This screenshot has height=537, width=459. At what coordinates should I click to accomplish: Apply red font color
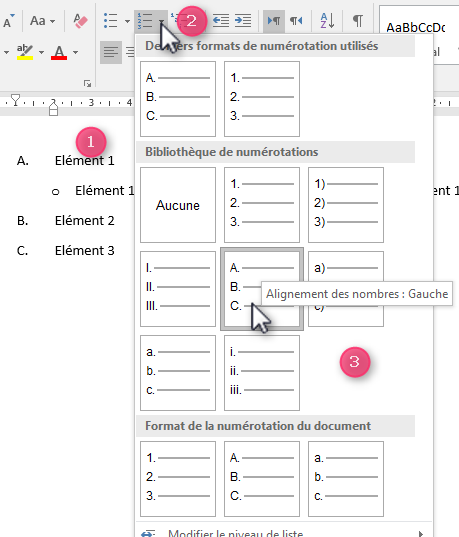tap(59, 52)
